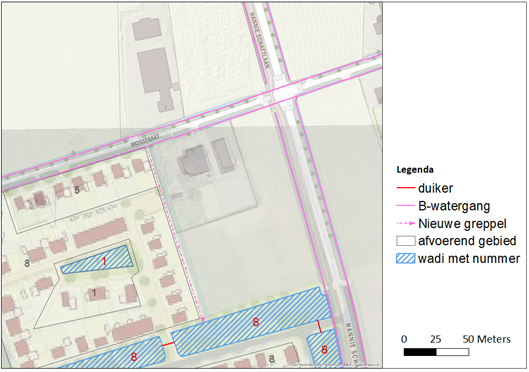This screenshot has height=372, width=529.
Task: Select the 'afvoerend gebied' legend label
Action: [x=467, y=241]
